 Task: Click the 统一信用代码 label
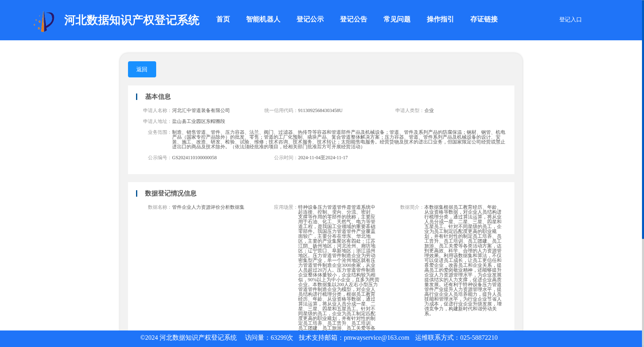click(x=281, y=110)
